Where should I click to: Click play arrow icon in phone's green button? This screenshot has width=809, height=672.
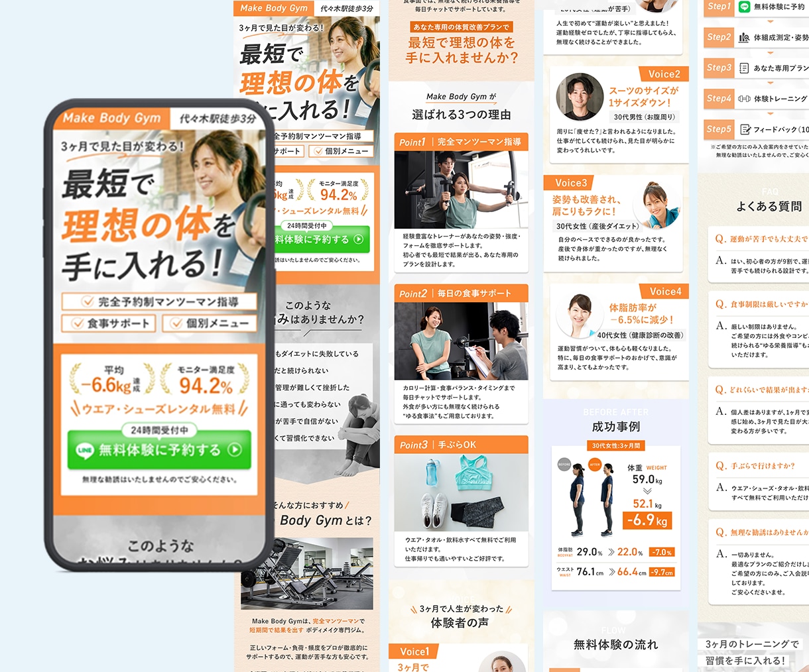[x=235, y=449]
